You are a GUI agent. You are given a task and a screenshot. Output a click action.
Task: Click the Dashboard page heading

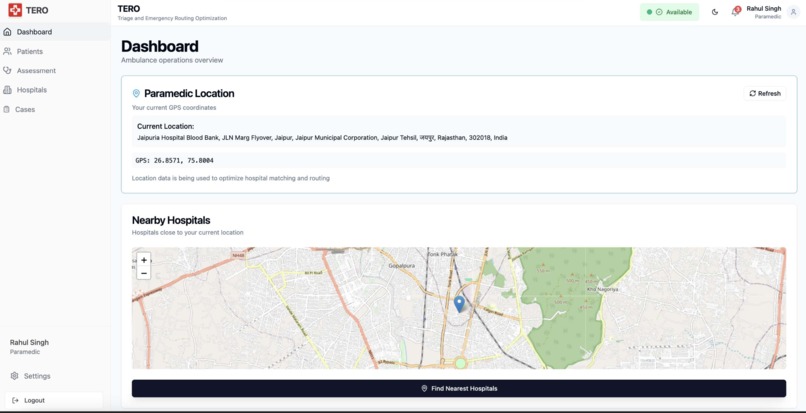pos(160,46)
